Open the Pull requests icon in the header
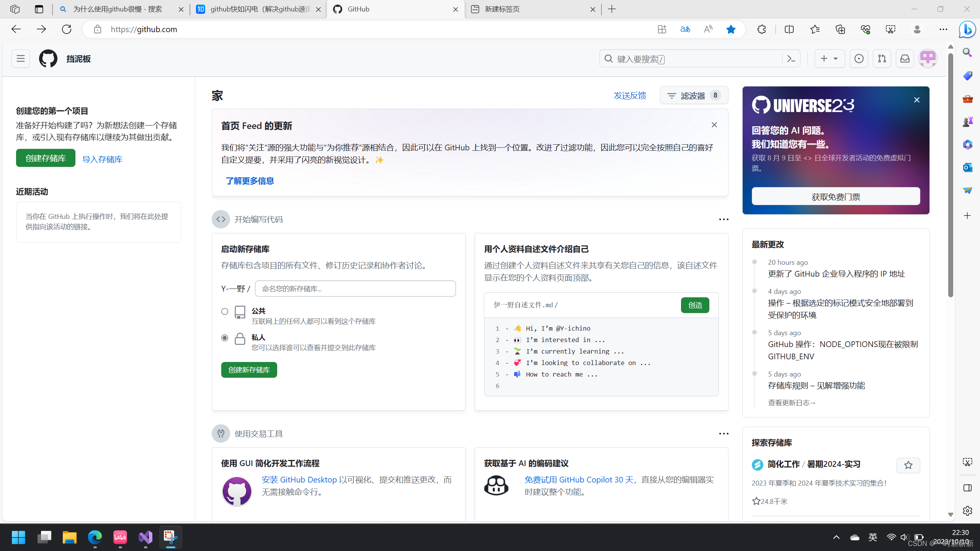 (882, 59)
